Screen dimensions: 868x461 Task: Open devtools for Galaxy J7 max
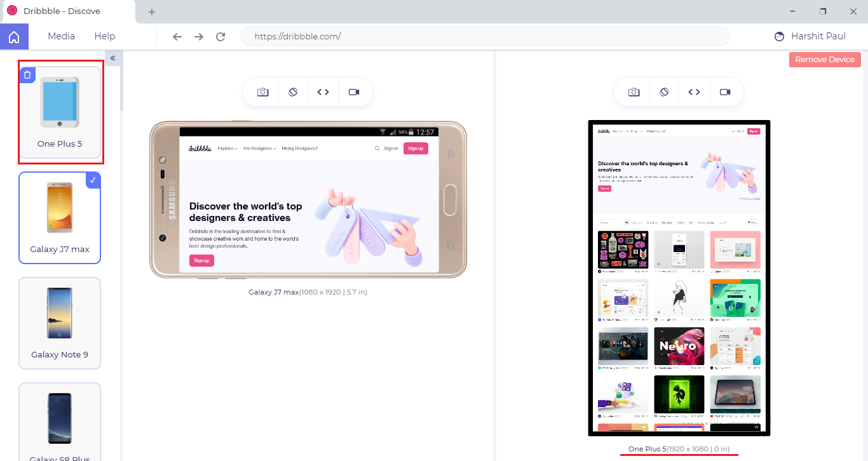[323, 92]
